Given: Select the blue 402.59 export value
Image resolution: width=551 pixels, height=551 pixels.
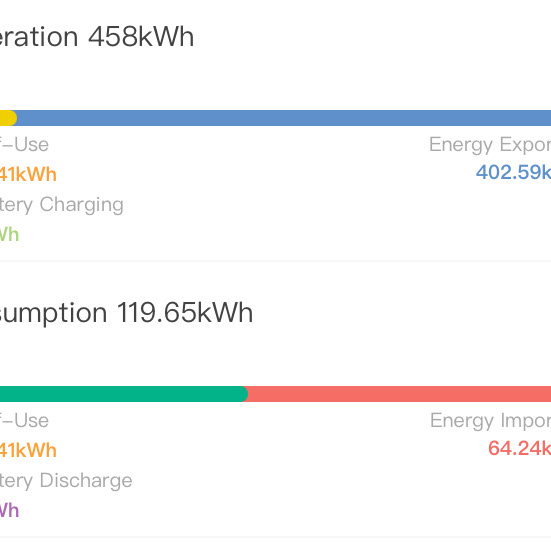Looking at the screenshot, I should (x=513, y=172).
